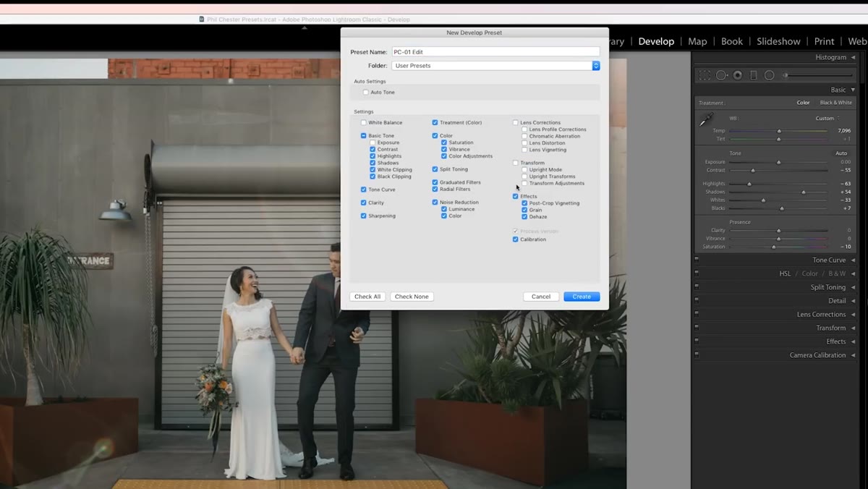Adjust the Temp slider handle
Image resolution: width=868 pixels, height=489 pixels.
tap(779, 131)
